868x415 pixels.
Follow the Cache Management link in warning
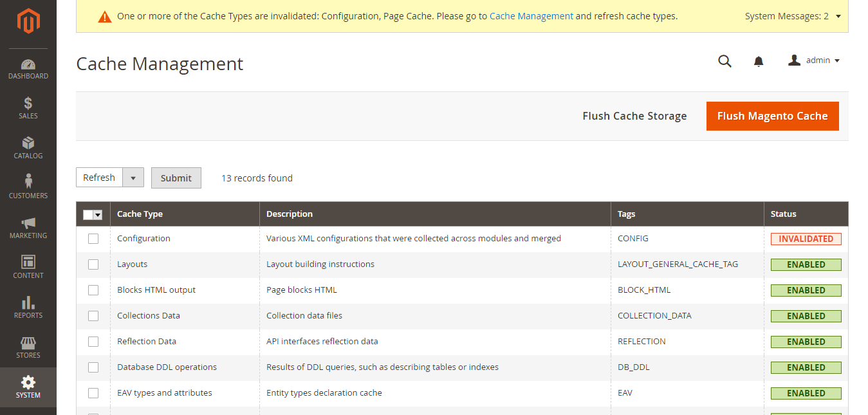tap(531, 16)
